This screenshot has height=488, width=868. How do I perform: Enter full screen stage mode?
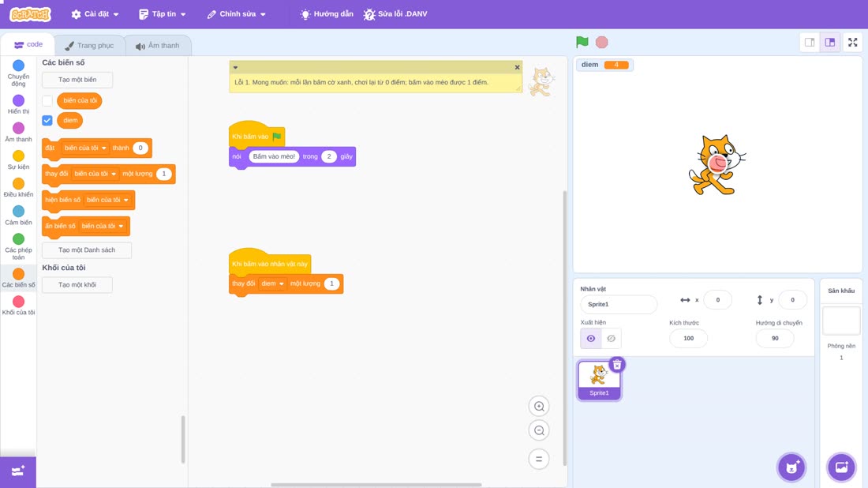click(x=852, y=42)
